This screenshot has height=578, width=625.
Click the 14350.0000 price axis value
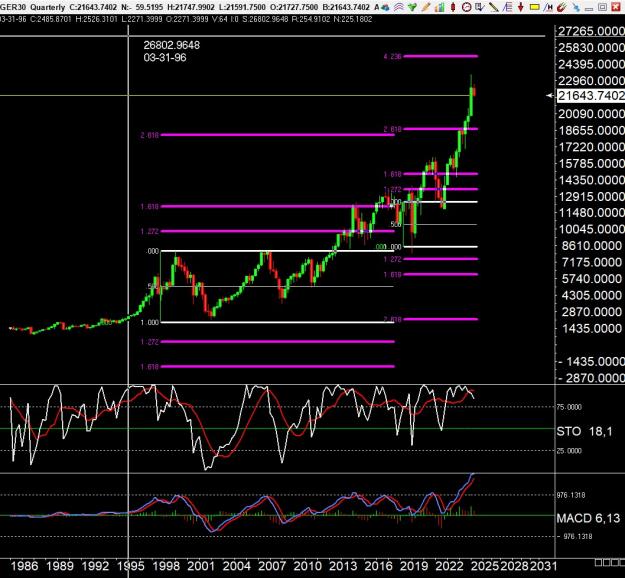click(x=591, y=180)
